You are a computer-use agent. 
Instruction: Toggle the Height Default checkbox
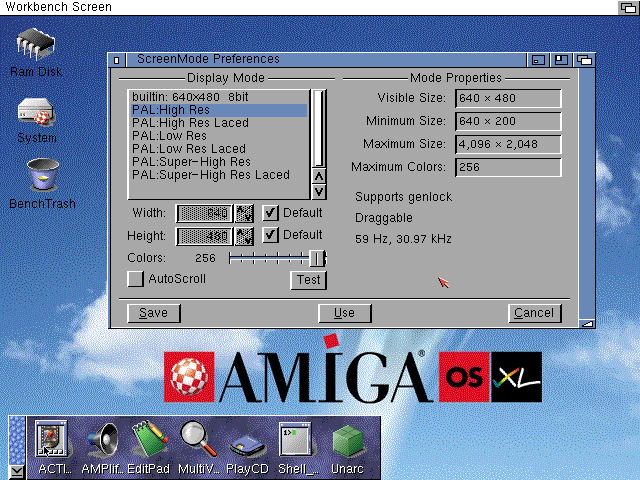pos(270,235)
